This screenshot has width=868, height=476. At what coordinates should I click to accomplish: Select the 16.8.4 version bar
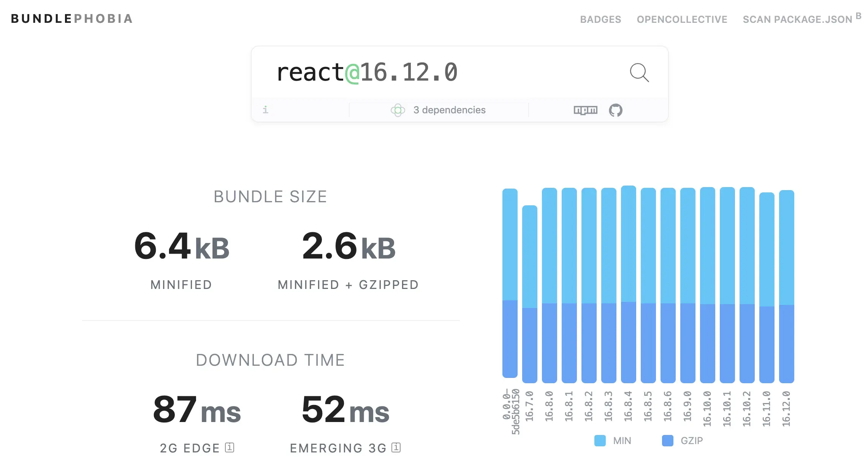coord(629,284)
